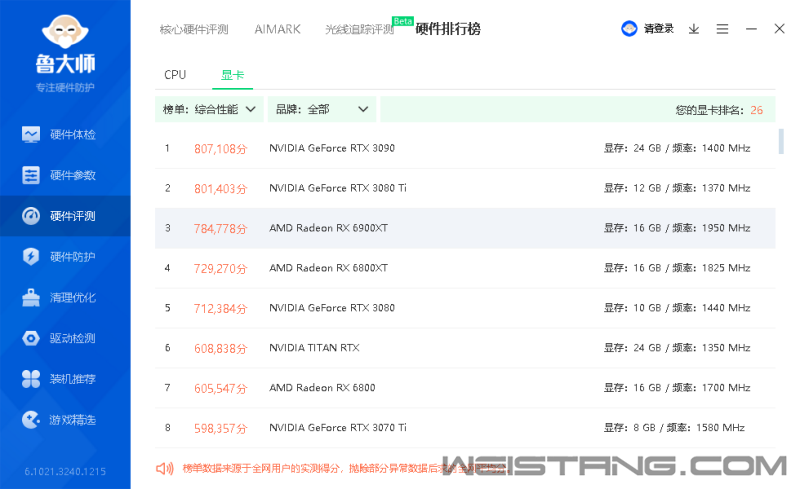Click the 鲁大师 monkey logo
Viewport: 800px width, 489px height.
coord(65,33)
